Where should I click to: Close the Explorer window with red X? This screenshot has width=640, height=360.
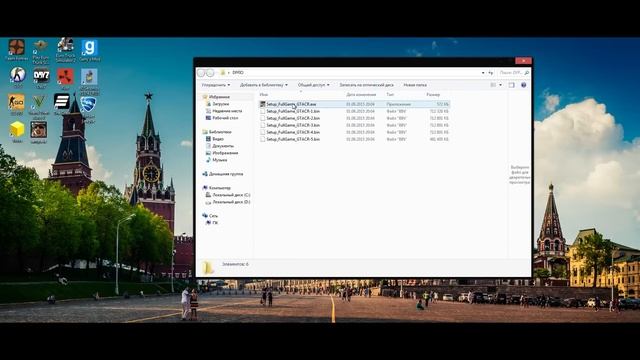pyautogui.click(x=523, y=61)
